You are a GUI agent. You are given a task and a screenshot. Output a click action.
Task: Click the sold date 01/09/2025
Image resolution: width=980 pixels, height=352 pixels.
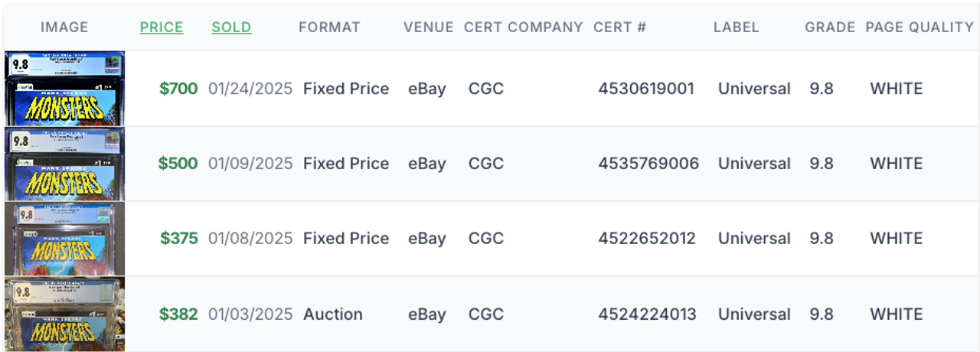(250, 164)
